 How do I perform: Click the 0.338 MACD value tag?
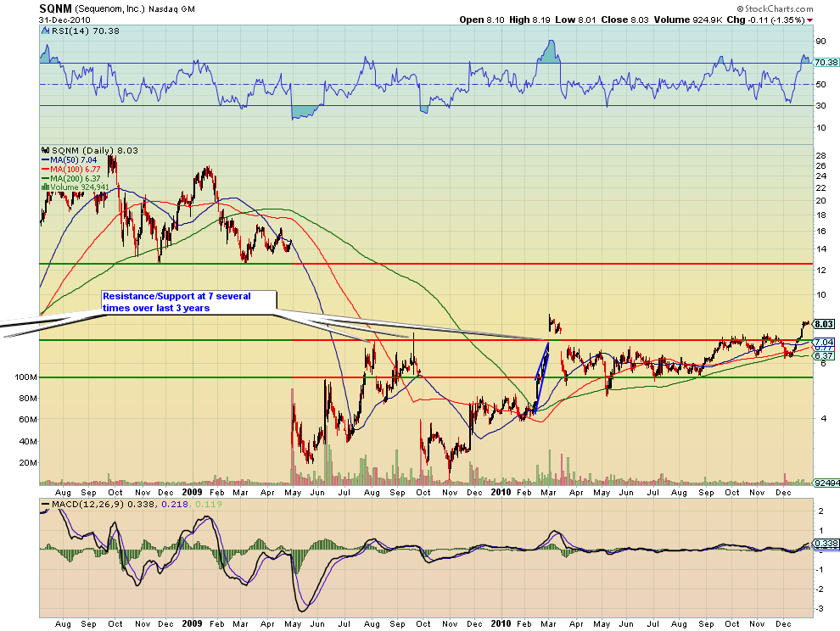click(826, 544)
